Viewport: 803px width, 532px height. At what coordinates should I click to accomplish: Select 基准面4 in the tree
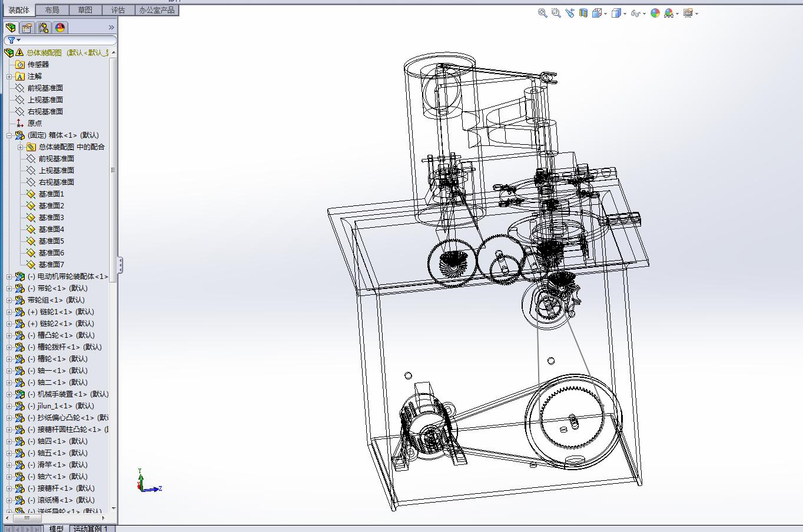click(x=51, y=229)
